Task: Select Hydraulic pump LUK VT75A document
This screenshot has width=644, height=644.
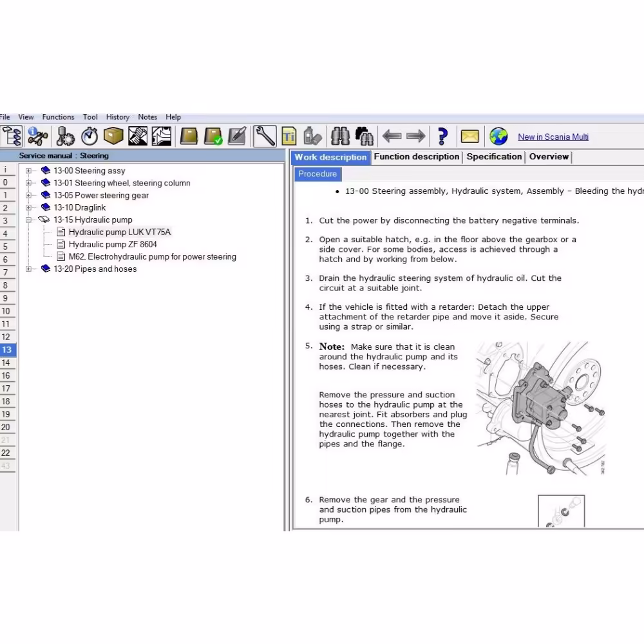Action: tap(120, 232)
